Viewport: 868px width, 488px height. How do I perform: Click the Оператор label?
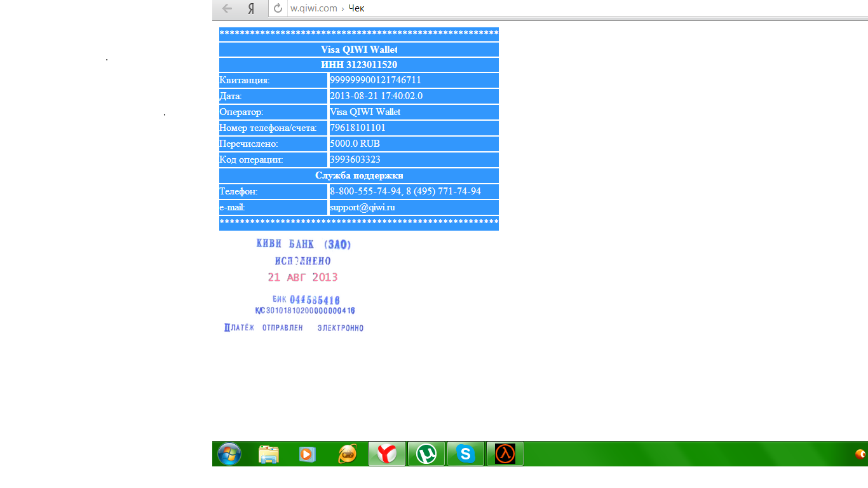coord(241,112)
